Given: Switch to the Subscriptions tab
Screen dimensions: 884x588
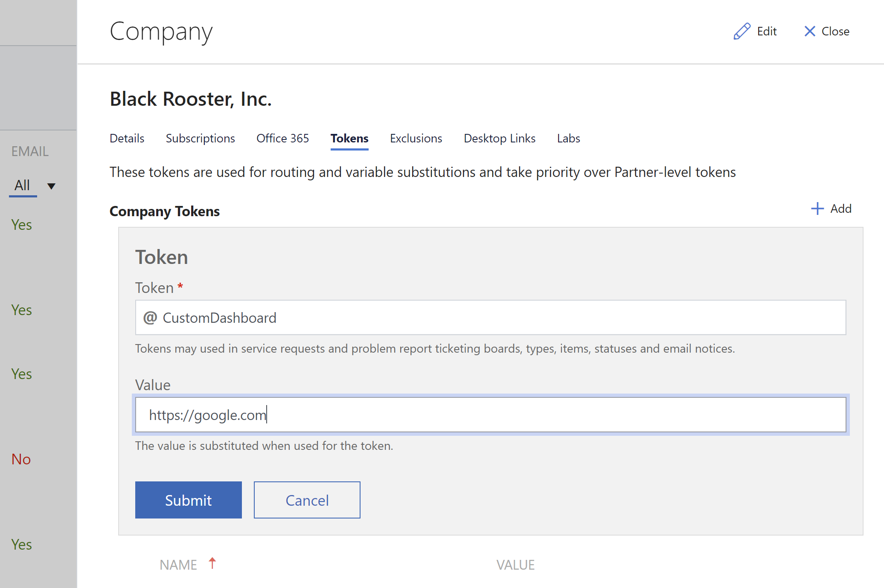Looking at the screenshot, I should [200, 138].
